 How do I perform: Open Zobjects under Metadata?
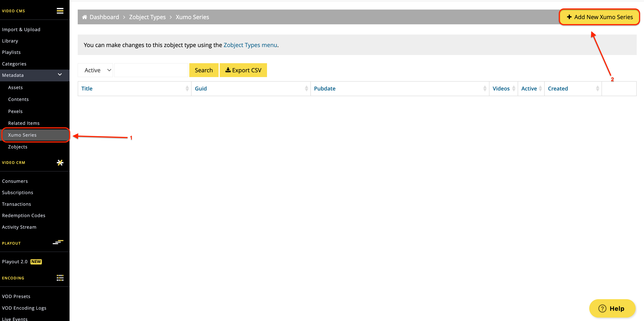tap(17, 147)
